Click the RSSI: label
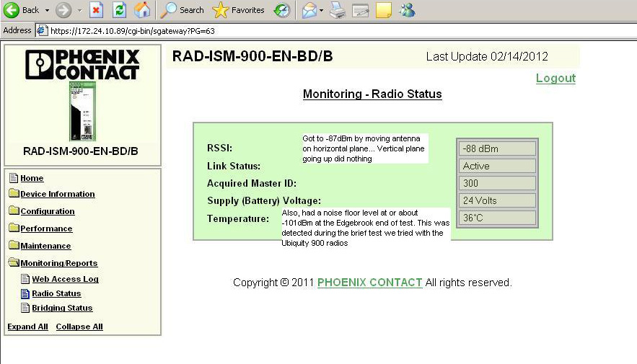The image size is (637, 364). pyautogui.click(x=220, y=148)
